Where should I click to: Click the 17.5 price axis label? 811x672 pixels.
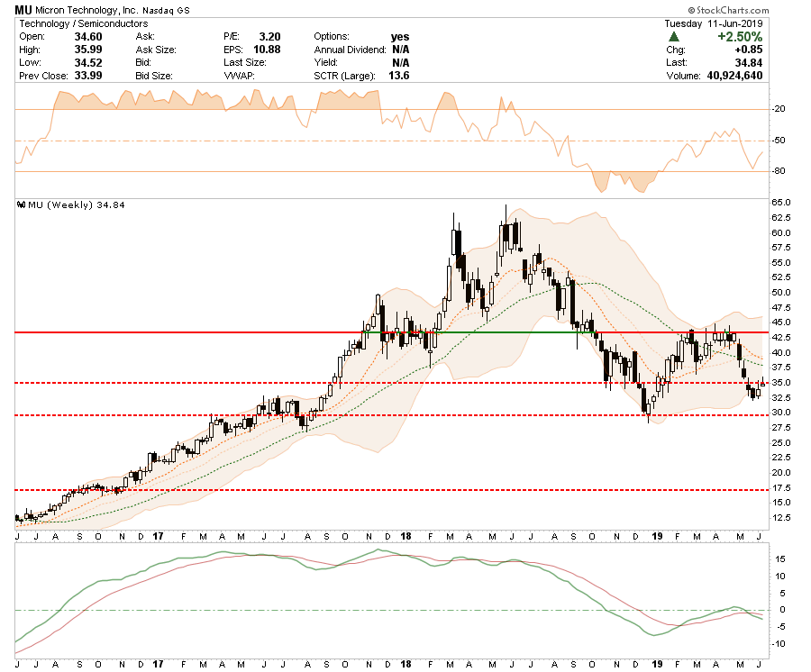click(781, 488)
